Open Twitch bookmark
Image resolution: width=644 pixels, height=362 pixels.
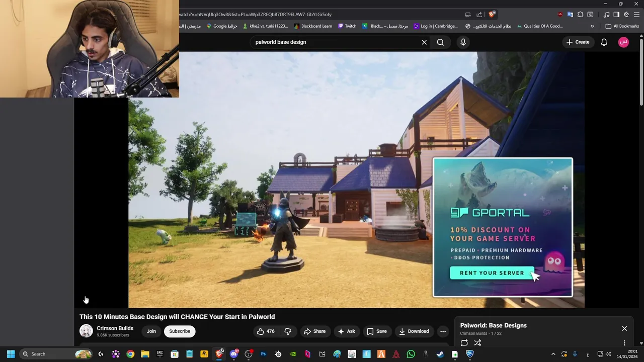click(347, 26)
